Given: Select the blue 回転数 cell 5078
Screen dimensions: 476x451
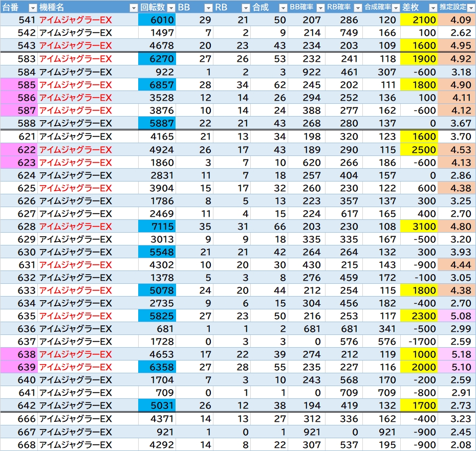Looking at the screenshot, I should [157, 290].
